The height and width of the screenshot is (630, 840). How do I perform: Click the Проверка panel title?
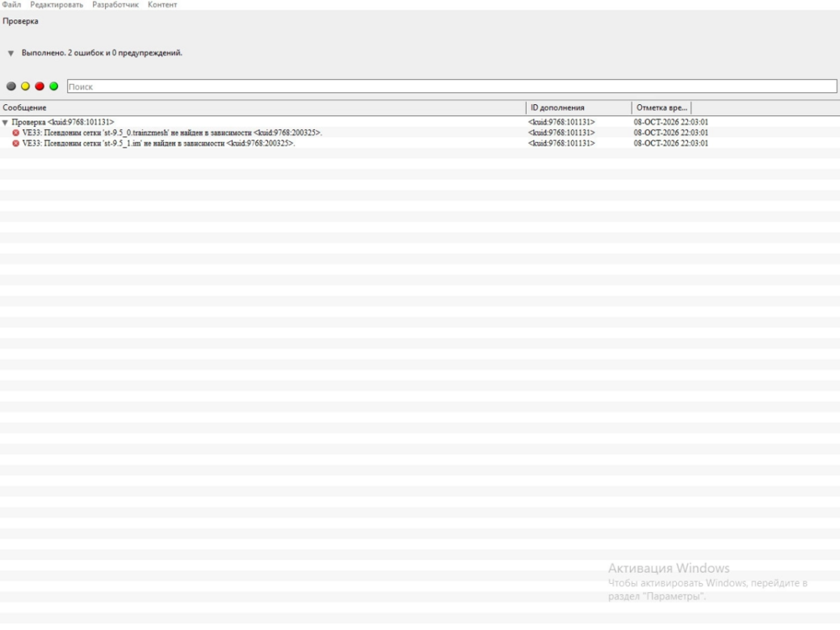coord(20,22)
